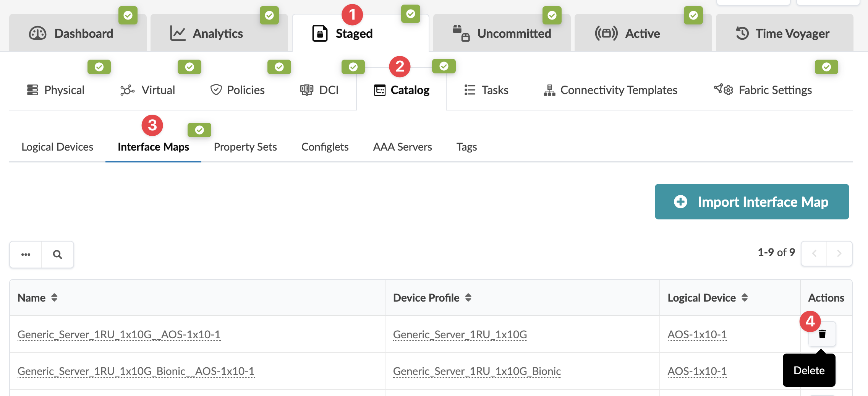Click the Connectivity Templates network icon
868x396 pixels.
pyautogui.click(x=549, y=90)
